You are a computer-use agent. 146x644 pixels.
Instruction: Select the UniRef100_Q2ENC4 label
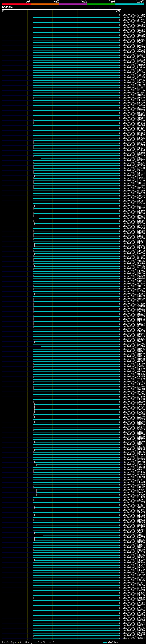tap(134, 567)
